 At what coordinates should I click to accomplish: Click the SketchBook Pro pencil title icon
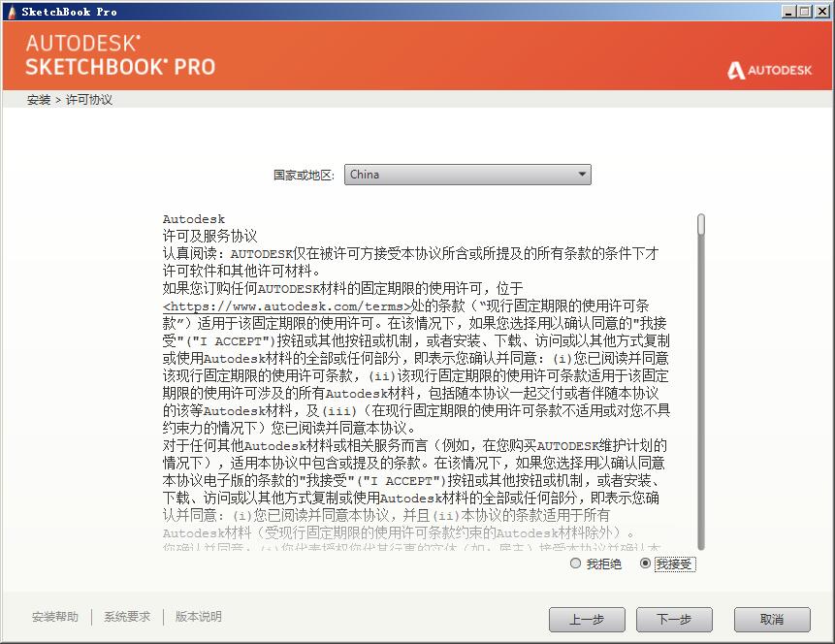[x=12, y=12]
